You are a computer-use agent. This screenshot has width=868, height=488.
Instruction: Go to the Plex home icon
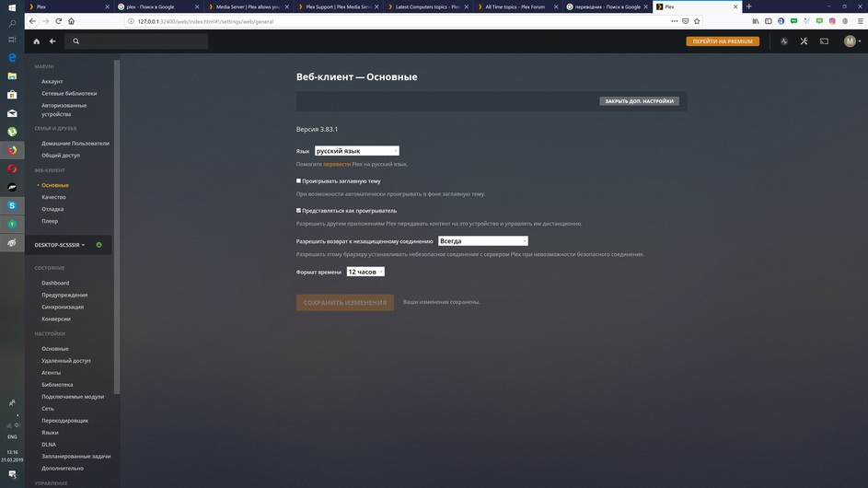(x=37, y=41)
